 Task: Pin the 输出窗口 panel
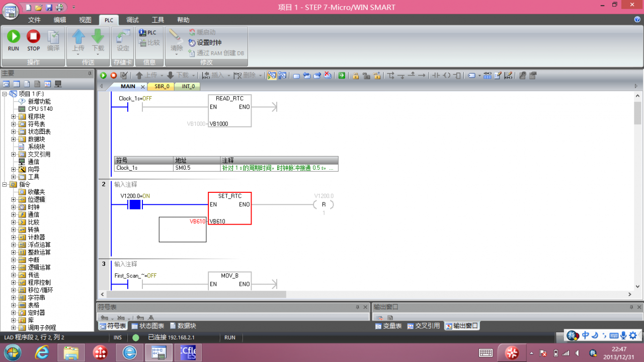pyautogui.click(x=631, y=307)
